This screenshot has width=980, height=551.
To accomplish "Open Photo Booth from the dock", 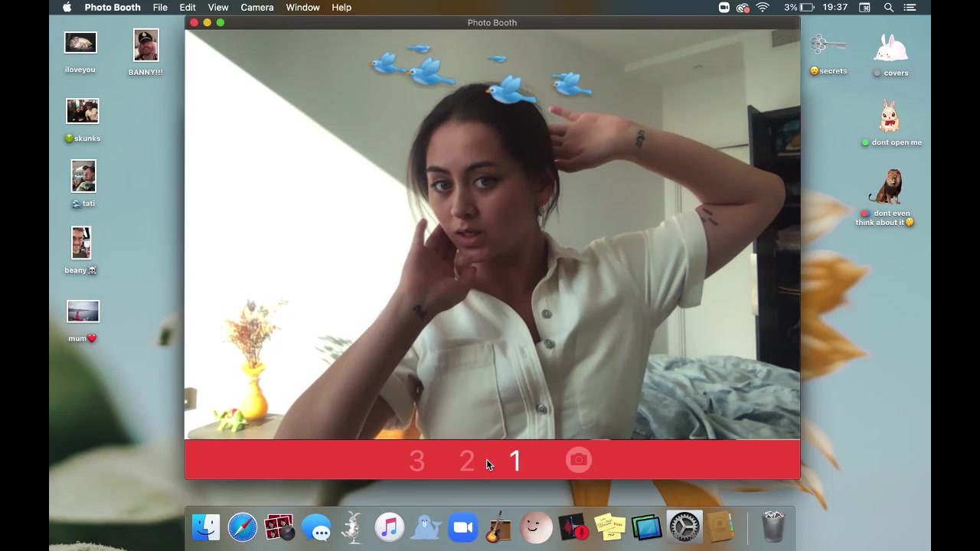I will tap(279, 527).
